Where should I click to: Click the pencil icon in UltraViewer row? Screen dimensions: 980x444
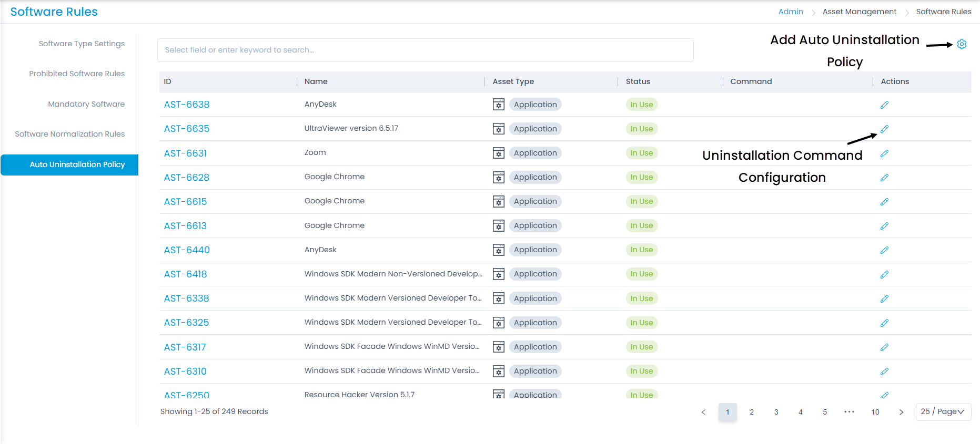pyautogui.click(x=884, y=129)
